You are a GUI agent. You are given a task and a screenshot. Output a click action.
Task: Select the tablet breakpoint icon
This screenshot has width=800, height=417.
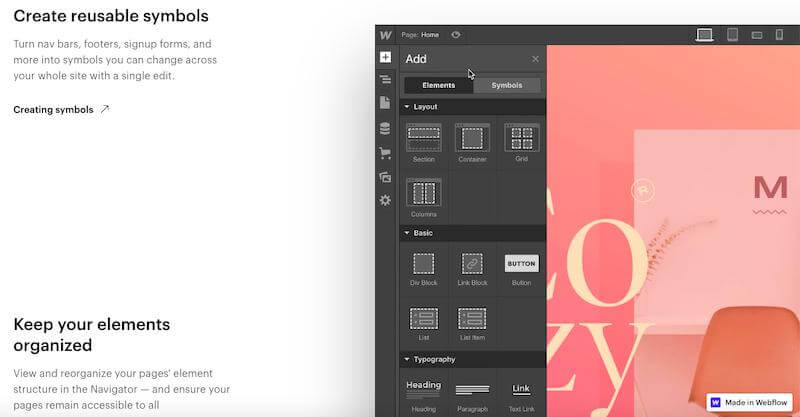[x=733, y=35]
